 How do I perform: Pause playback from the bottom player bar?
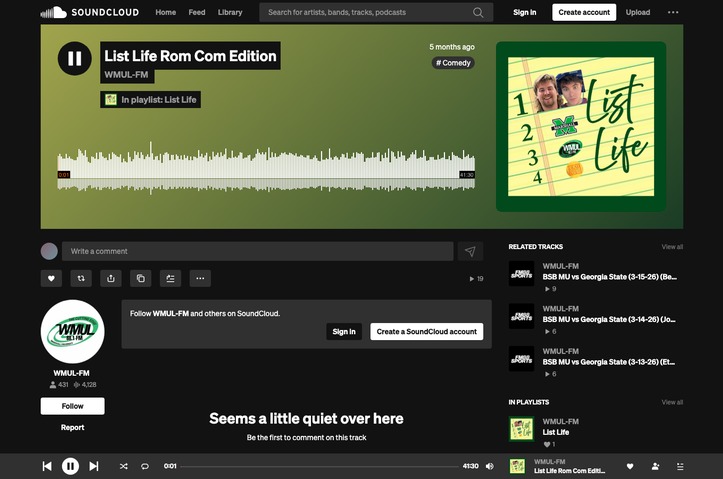(x=71, y=466)
